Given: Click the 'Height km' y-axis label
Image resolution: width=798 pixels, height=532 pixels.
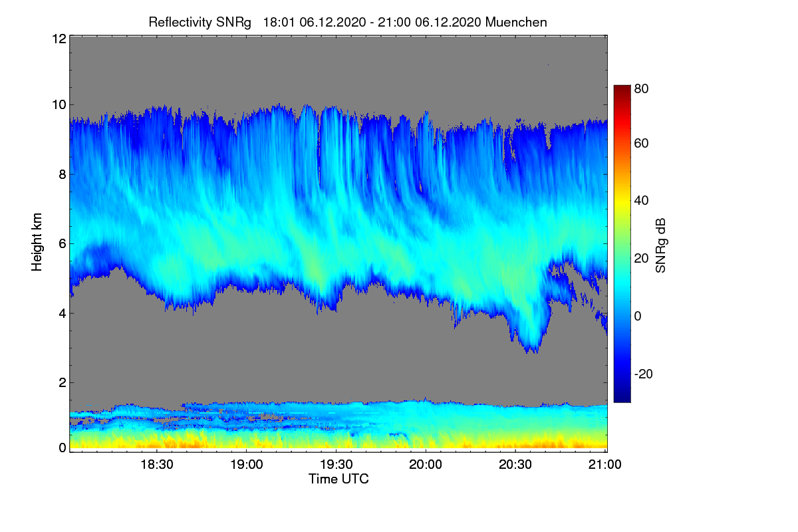Looking at the screenshot, I should click(37, 243).
